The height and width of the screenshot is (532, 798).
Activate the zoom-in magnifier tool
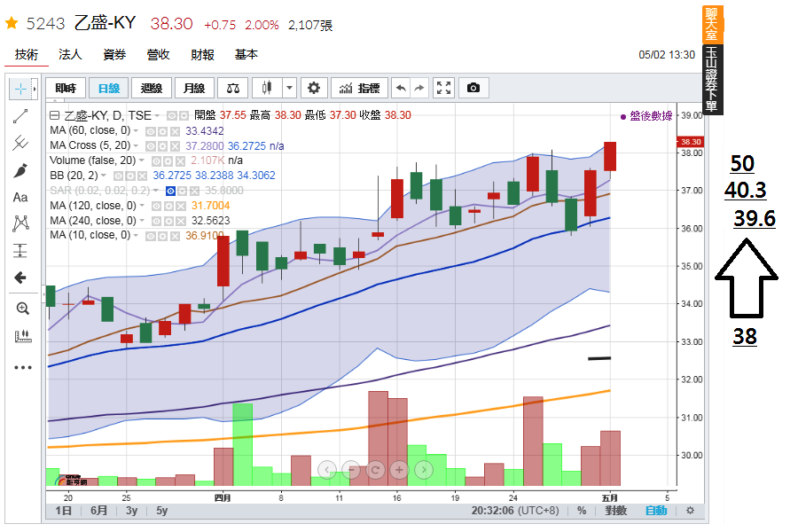pos(22,309)
